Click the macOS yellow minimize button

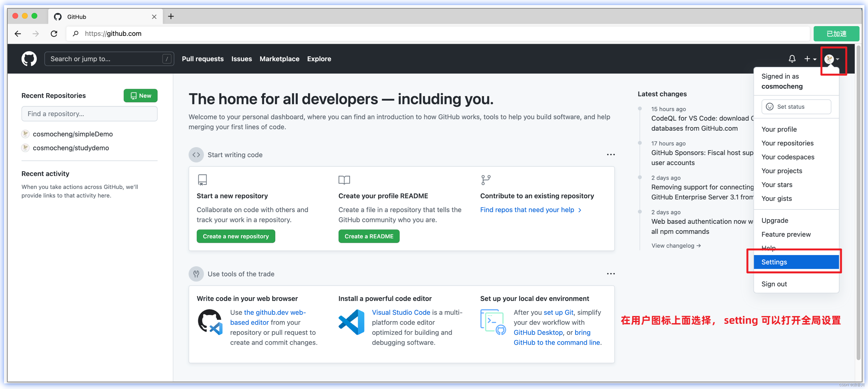(x=25, y=16)
